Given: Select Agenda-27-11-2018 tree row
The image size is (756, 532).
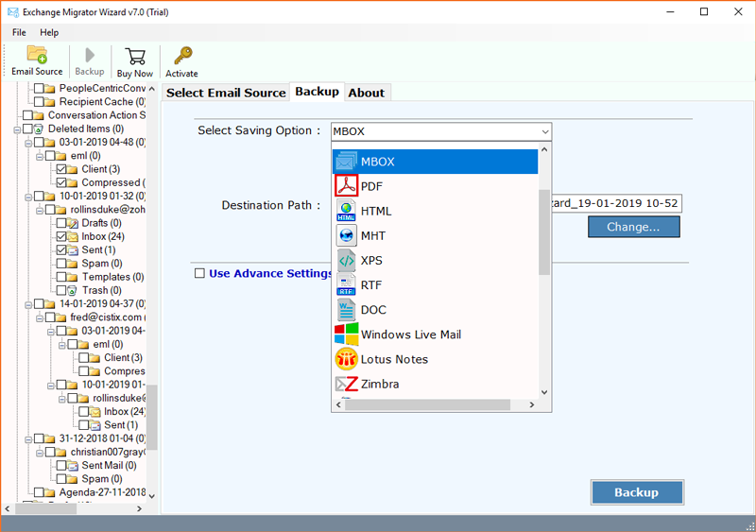Looking at the screenshot, I should pos(91,492).
